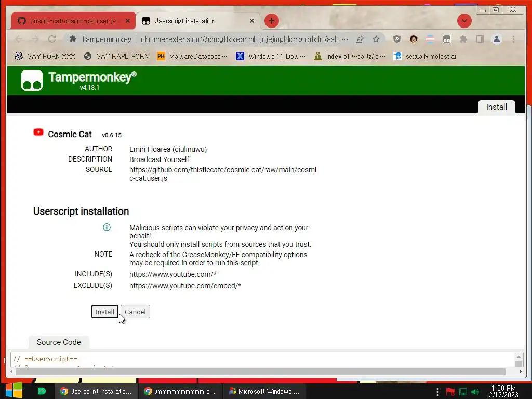
Task: Open the Tampermonkey extension toolbar icon
Action: 446,39
